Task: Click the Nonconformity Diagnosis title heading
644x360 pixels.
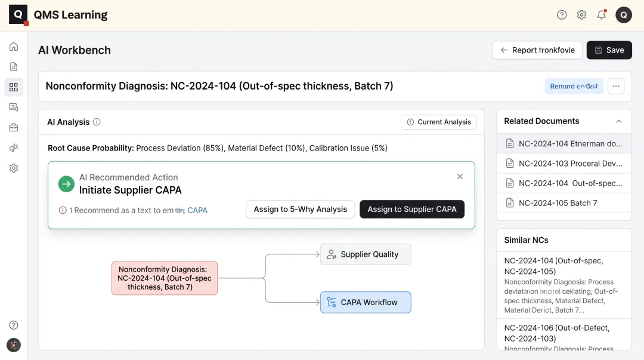Action: (219, 86)
